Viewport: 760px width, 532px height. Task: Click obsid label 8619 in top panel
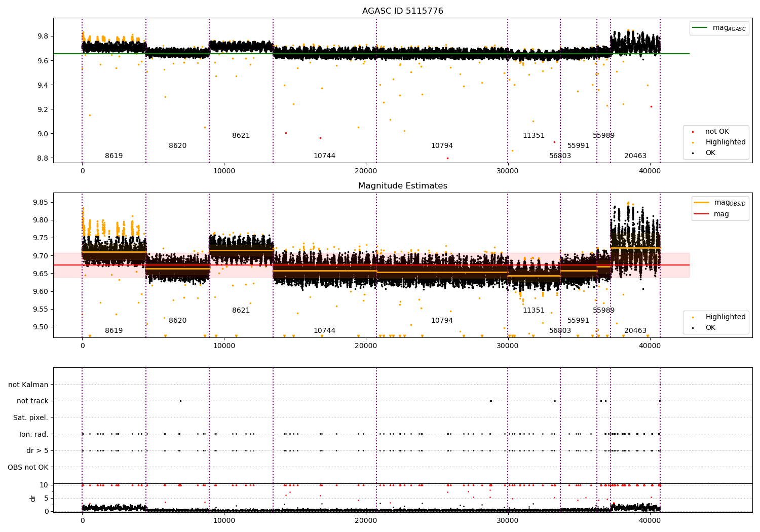[114, 156]
